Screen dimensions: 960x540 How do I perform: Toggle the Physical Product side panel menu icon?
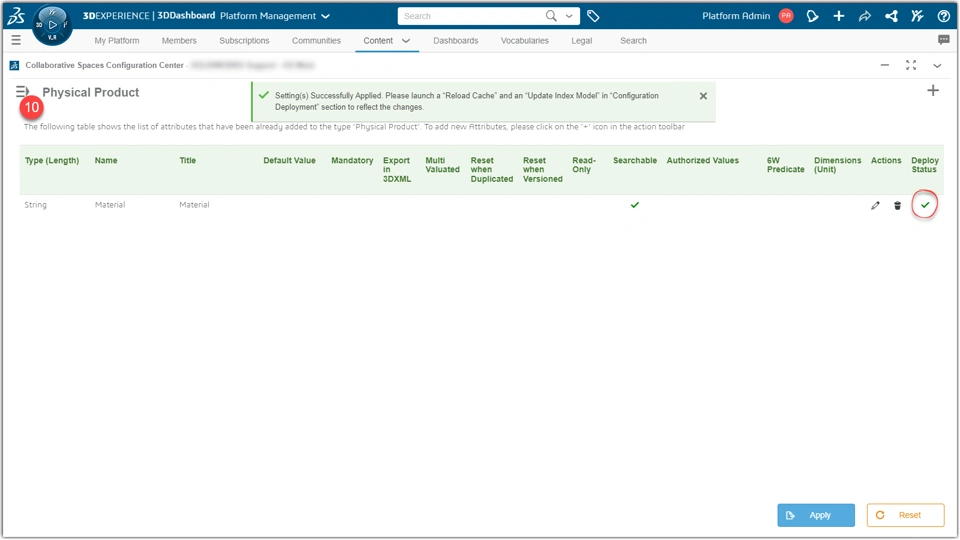22,92
